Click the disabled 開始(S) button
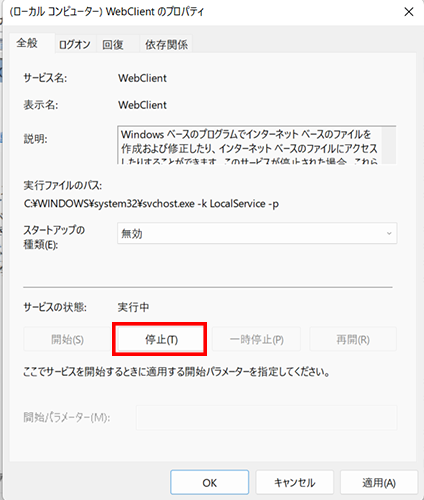Image resolution: width=424 pixels, height=500 pixels. coord(67,339)
